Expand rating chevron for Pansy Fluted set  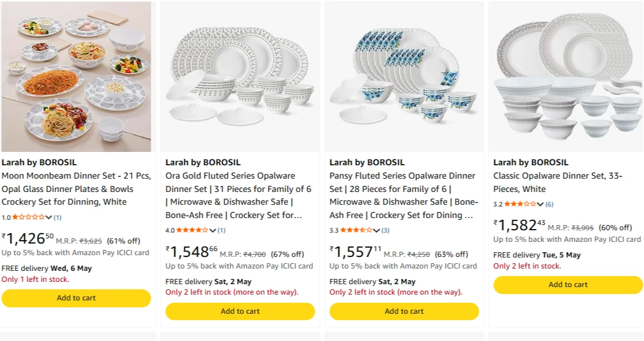pyautogui.click(x=377, y=230)
